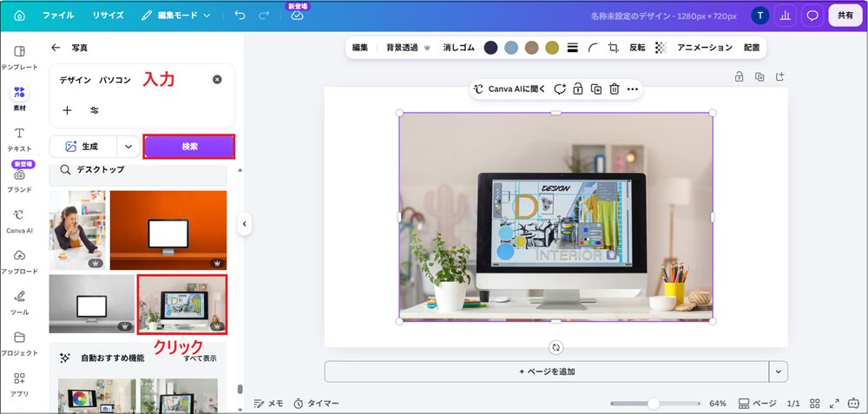
Task: Open the アプリ sidebar panel
Action: (19, 384)
